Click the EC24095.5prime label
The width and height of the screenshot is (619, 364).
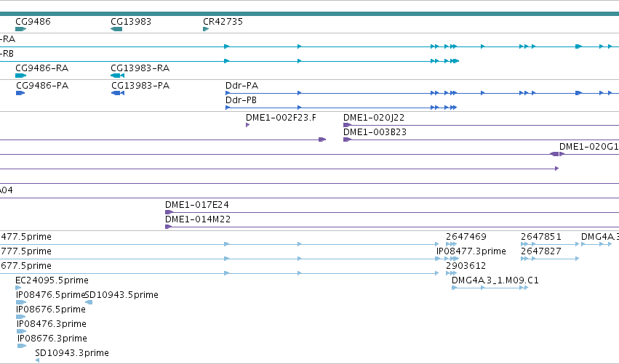pyautogui.click(x=52, y=280)
